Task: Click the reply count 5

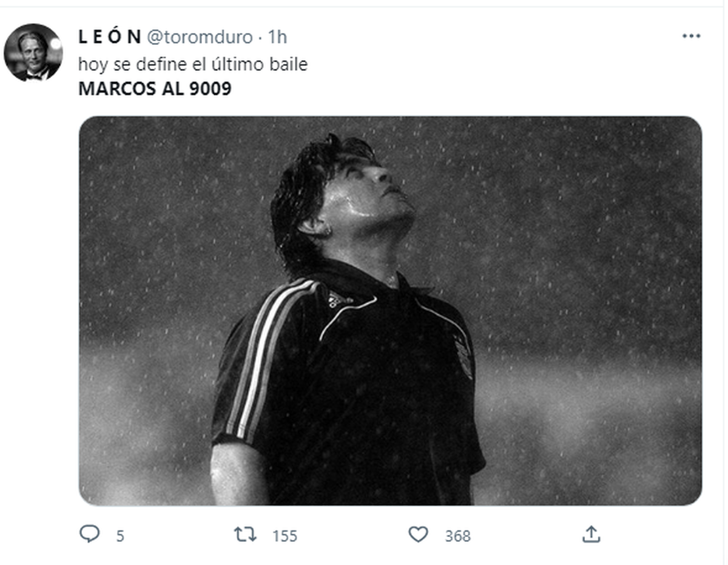Action: coord(120,536)
